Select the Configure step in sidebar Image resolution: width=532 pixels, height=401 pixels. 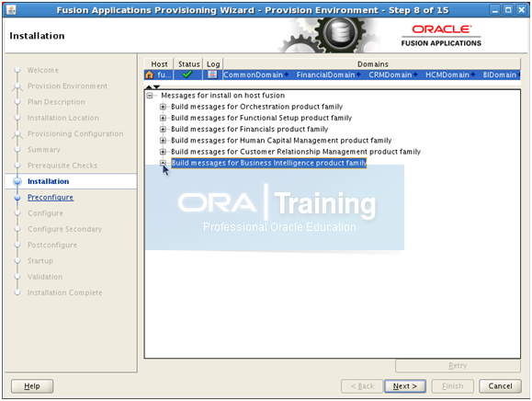point(45,213)
